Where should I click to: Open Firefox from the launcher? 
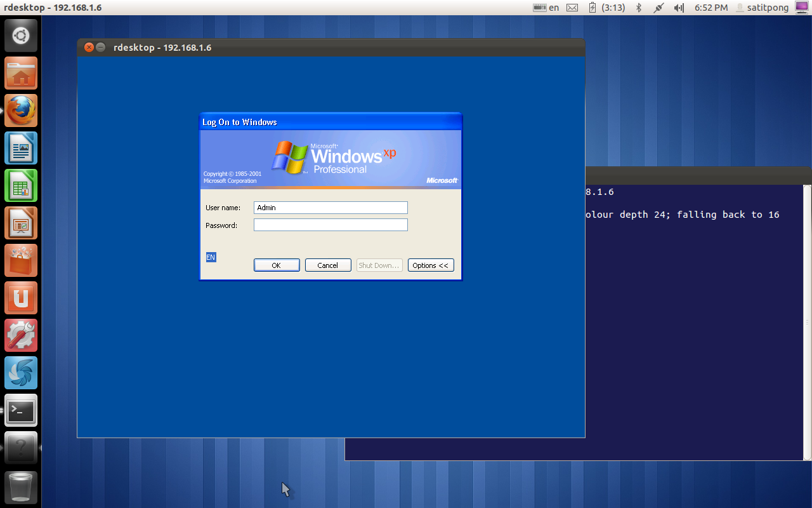pyautogui.click(x=20, y=110)
